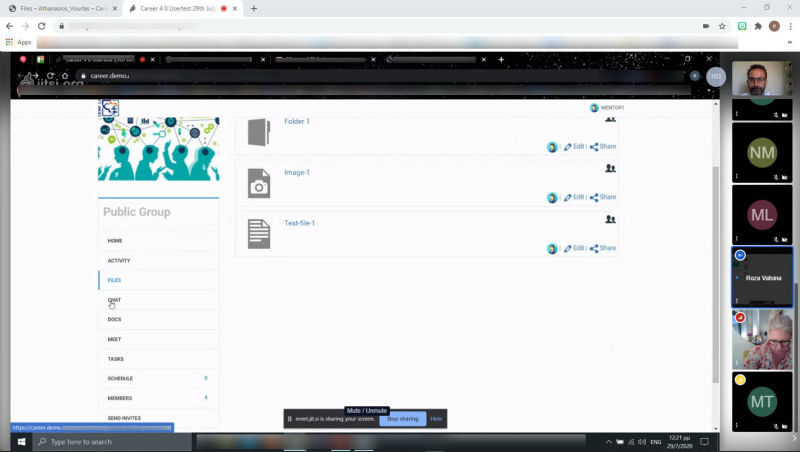Click the Test-file-1 document icon
The width and height of the screenshot is (800, 452).
point(259,234)
